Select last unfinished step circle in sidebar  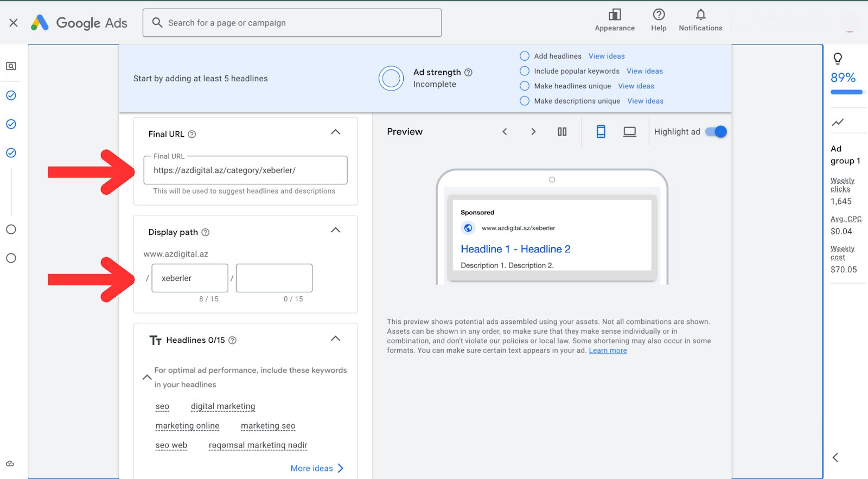tap(11, 258)
